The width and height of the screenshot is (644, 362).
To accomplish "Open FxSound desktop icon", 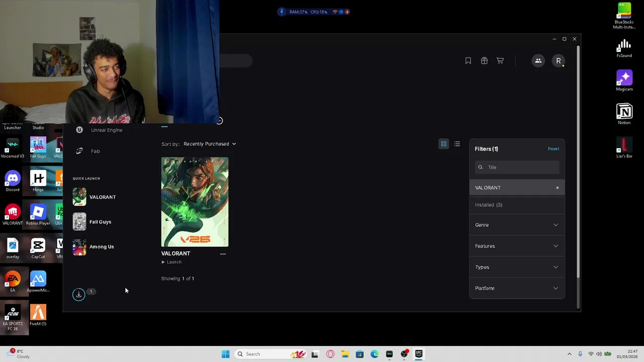I will (624, 48).
